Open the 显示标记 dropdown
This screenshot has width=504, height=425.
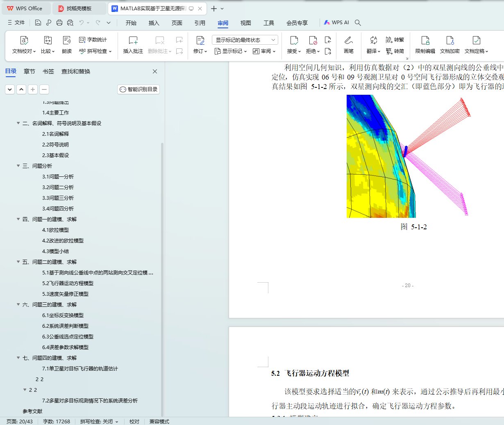231,51
